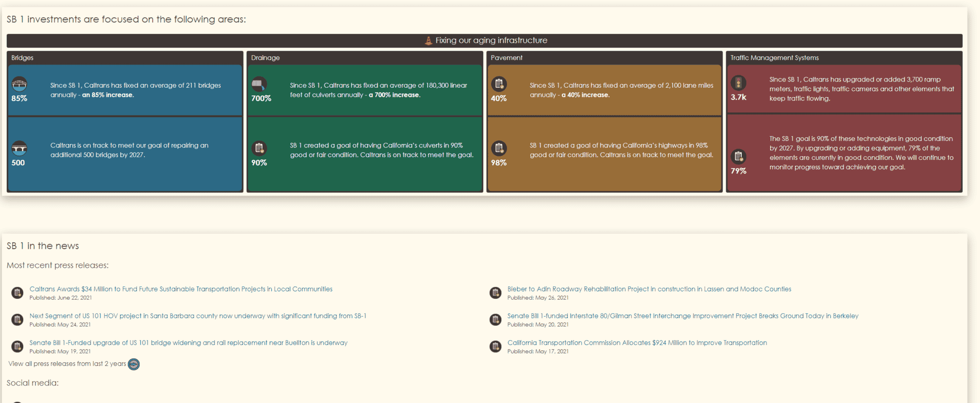Click the 85% bridges statistic value
980x403 pixels.
pos(19,99)
